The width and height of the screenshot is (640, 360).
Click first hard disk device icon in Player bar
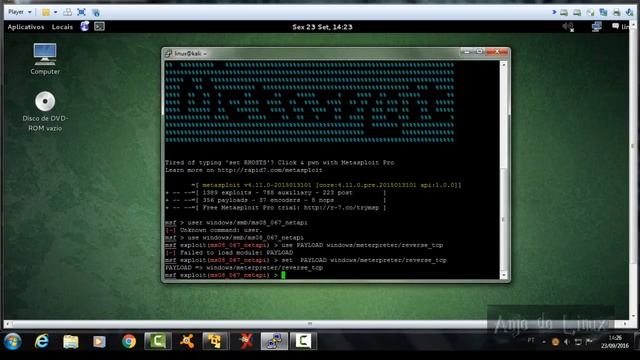[x=564, y=13]
